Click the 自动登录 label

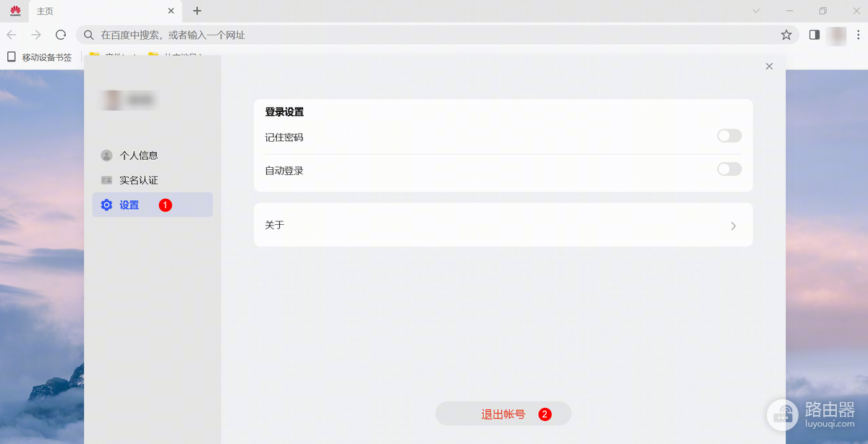point(284,171)
